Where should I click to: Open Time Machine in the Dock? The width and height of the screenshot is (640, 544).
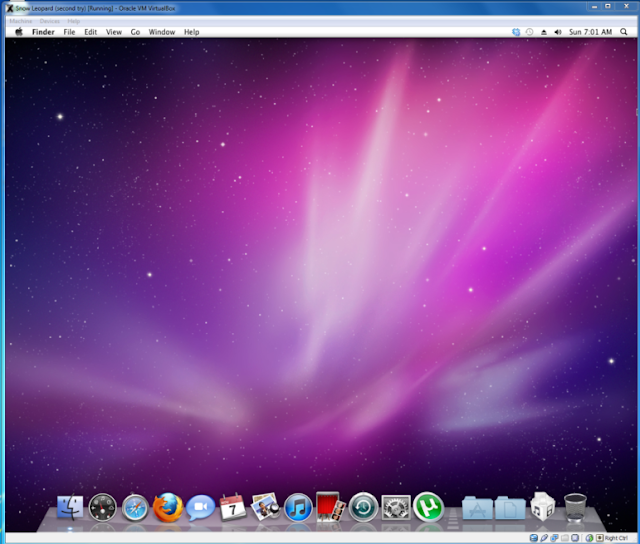tap(363, 507)
